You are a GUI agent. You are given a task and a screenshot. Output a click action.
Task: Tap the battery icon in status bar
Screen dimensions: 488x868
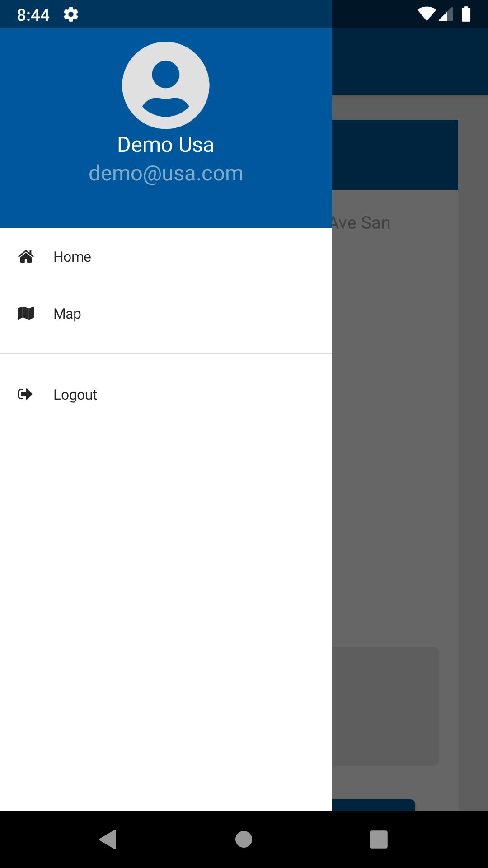(466, 14)
